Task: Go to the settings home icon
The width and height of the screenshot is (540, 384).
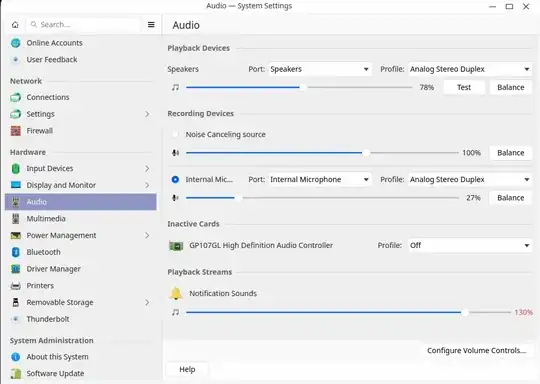Action: coord(15,25)
